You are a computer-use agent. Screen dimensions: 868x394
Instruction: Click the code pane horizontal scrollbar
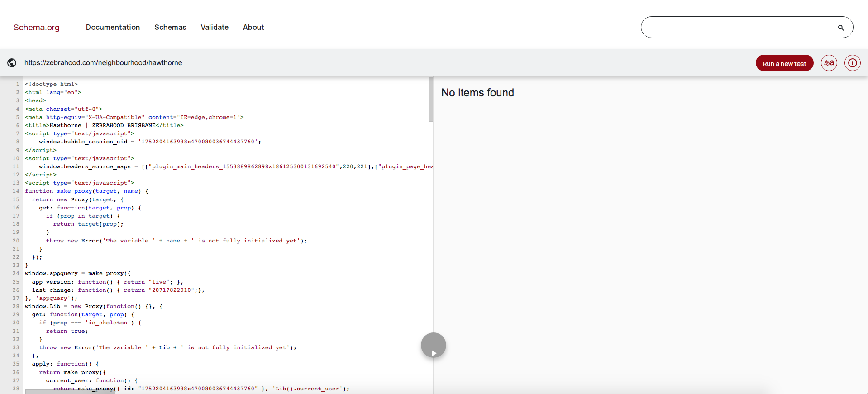click(70, 391)
